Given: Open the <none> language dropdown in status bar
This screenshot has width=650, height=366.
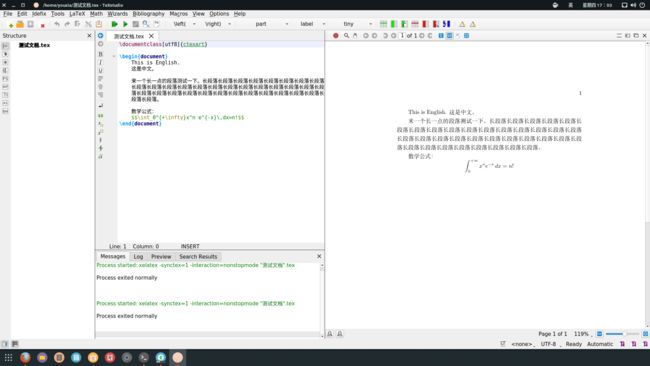Looking at the screenshot, I should pyautogui.click(x=522, y=344).
